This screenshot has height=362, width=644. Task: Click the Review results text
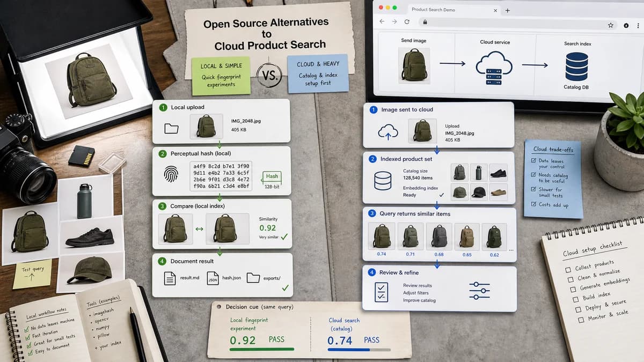(x=418, y=285)
